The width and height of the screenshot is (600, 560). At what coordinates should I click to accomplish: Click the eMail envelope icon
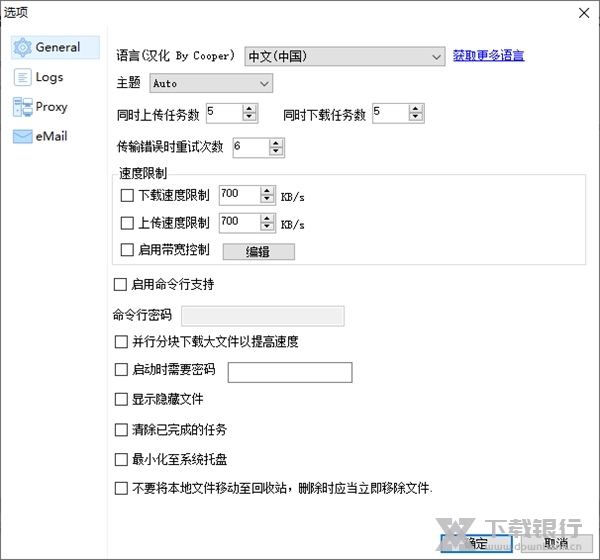tap(23, 136)
